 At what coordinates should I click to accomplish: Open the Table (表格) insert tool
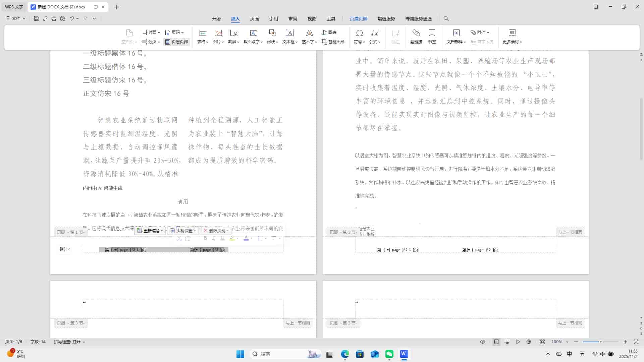(x=203, y=37)
